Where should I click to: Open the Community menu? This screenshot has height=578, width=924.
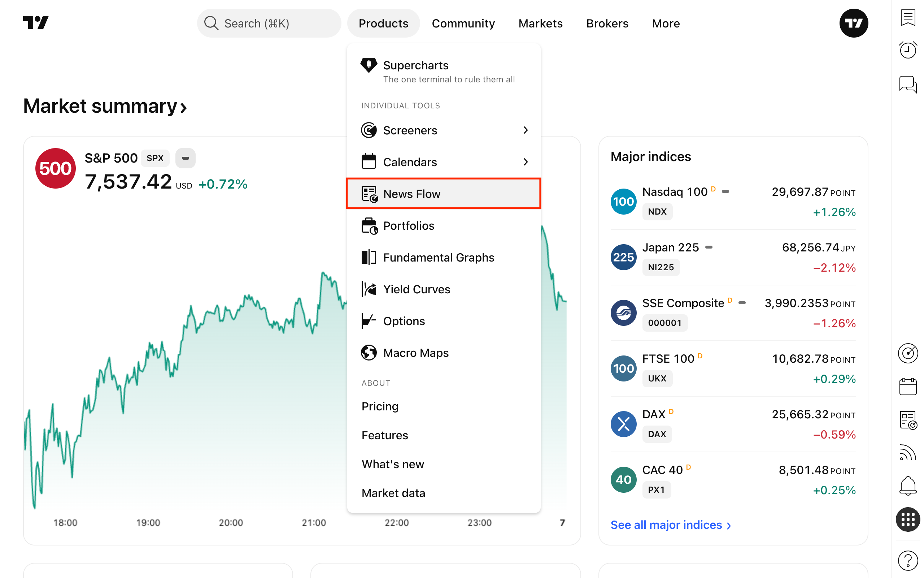(x=463, y=23)
